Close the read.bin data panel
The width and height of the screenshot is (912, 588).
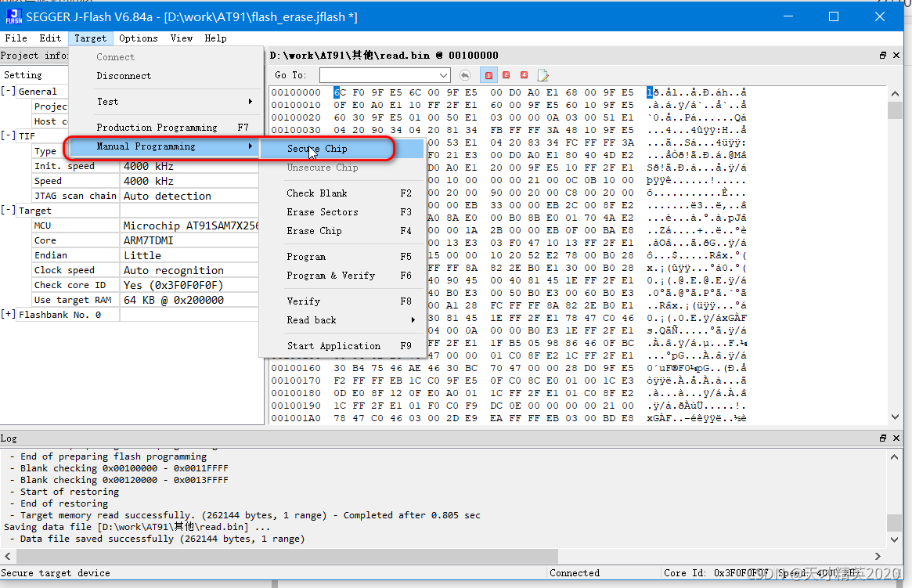(896, 56)
